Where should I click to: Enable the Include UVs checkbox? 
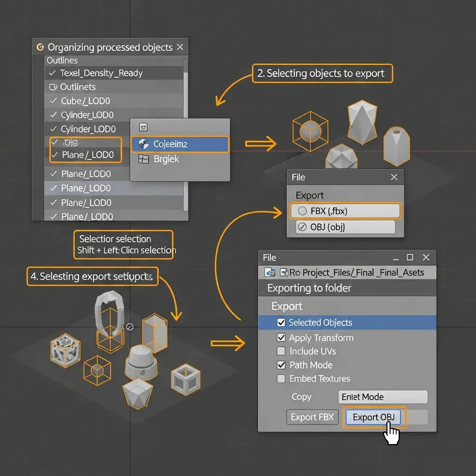click(x=281, y=351)
